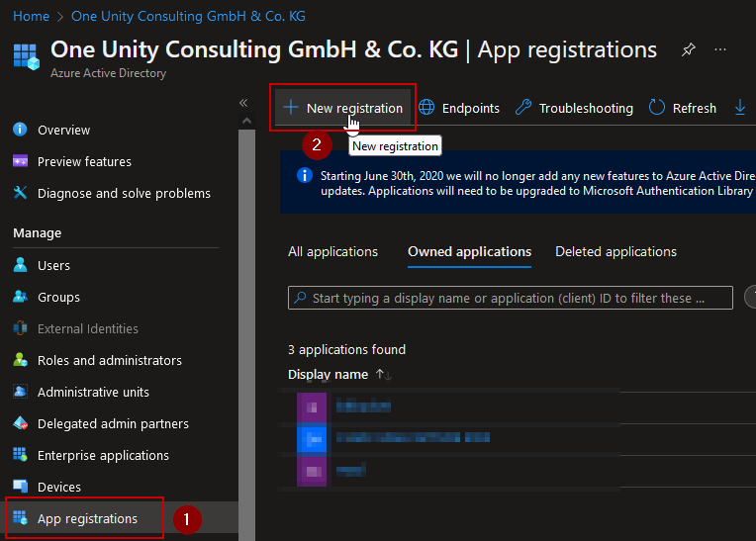Open Troubleshooting from the toolbar
This screenshot has width=756, height=541.
[x=574, y=108]
